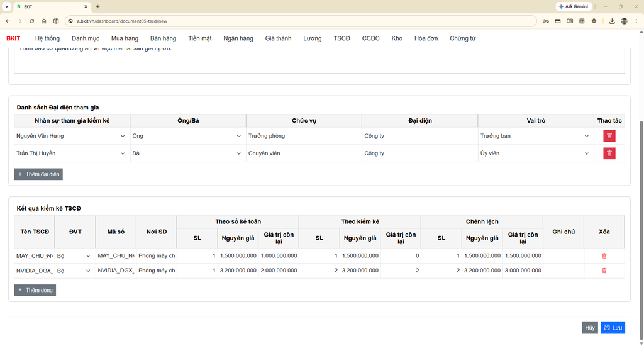Click Thêm đại diện button
Image resolution: width=644 pixels, height=346 pixels.
(x=38, y=174)
